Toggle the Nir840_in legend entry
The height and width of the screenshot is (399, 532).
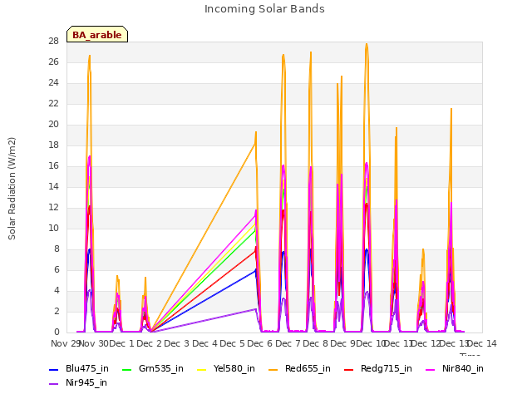(455, 368)
